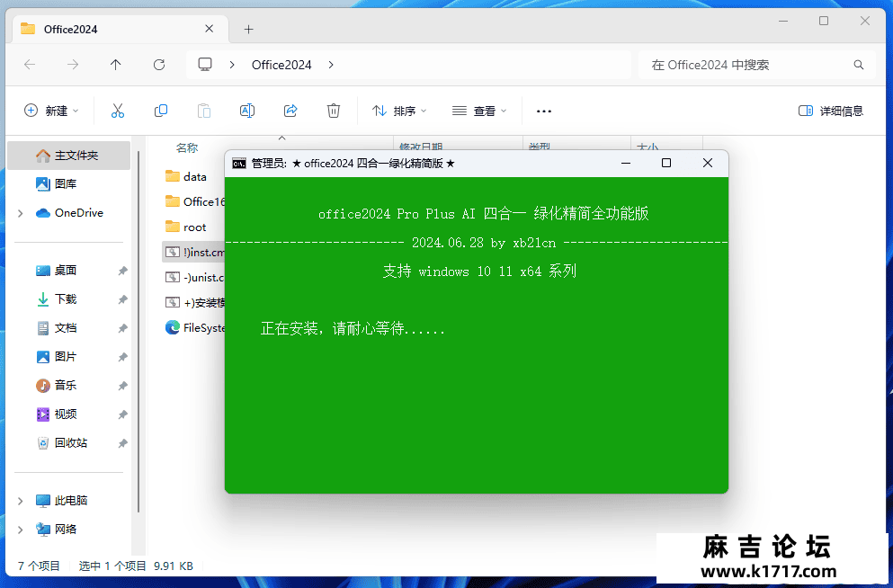Go back with the left arrow
The width and height of the screenshot is (893, 588).
coord(30,65)
